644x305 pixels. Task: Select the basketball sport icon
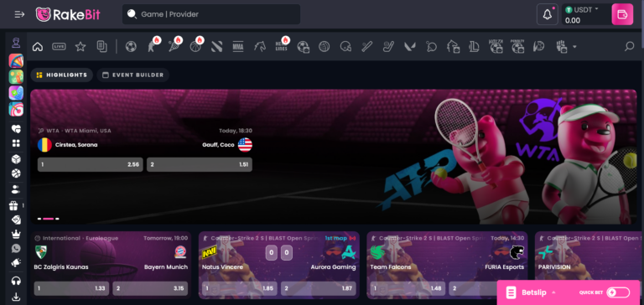pos(195,46)
